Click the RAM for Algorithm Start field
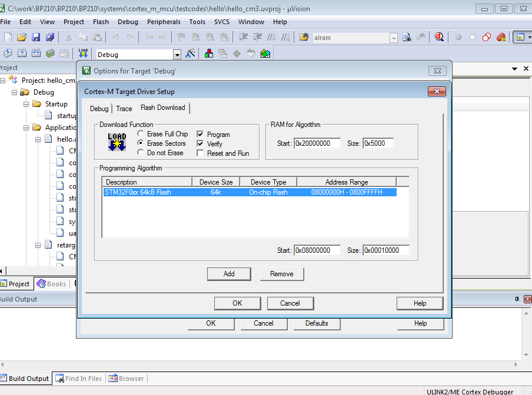This screenshot has height=395, width=532. pyautogui.click(x=317, y=143)
